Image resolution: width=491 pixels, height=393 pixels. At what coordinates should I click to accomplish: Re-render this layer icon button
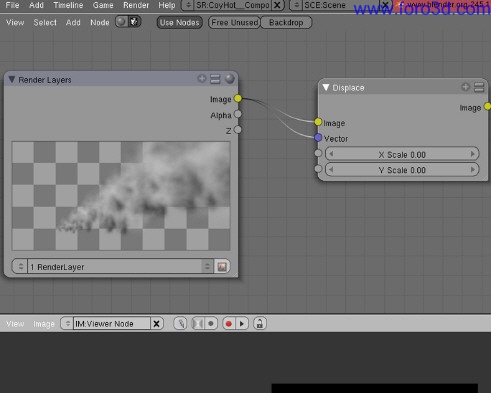pos(222,266)
